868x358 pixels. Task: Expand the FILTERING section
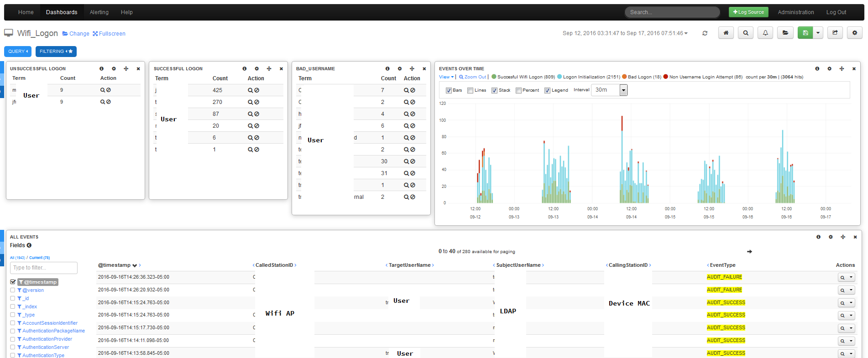click(x=56, y=52)
